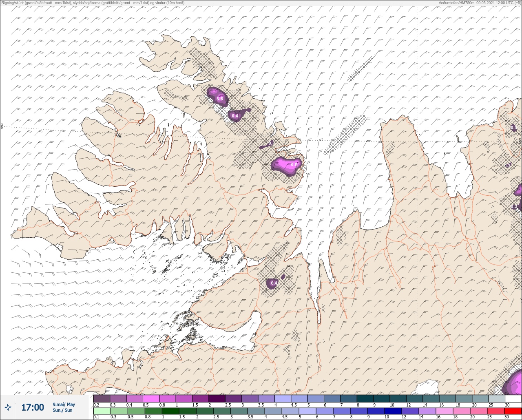Image resolution: width=522 pixels, height=420 pixels.
Task: Click the darkest purple 2 swatch in snow legend
Action: pyautogui.click(x=217, y=398)
